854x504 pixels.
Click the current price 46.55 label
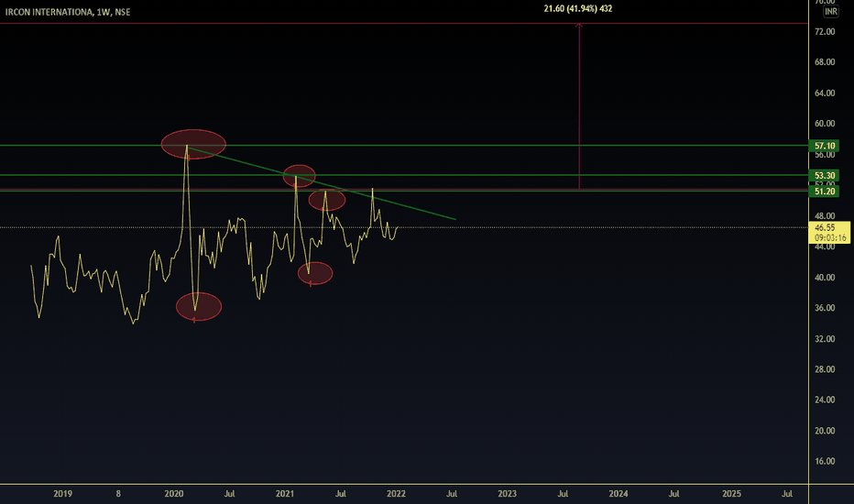coord(825,228)
